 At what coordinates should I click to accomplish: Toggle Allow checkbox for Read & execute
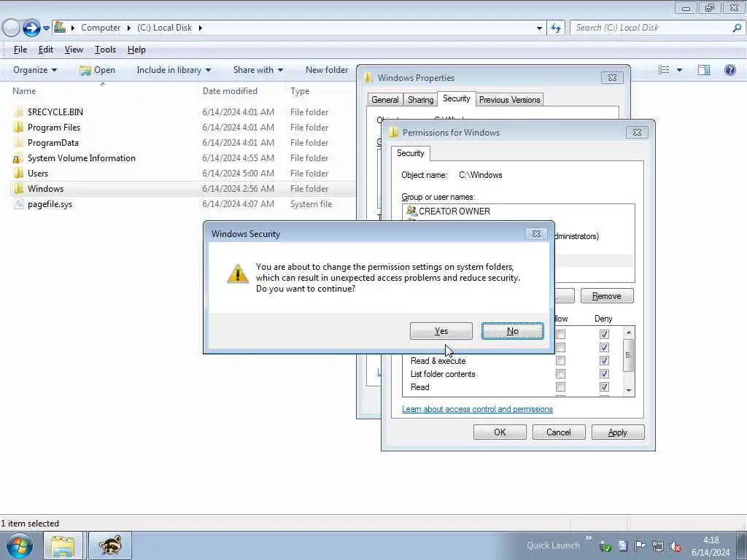(x=561, y=361)
